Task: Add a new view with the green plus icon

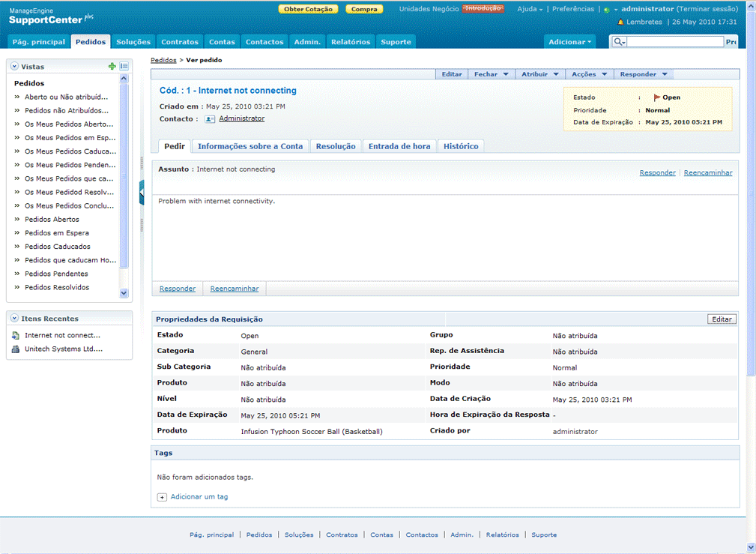Action: [112, 67]
